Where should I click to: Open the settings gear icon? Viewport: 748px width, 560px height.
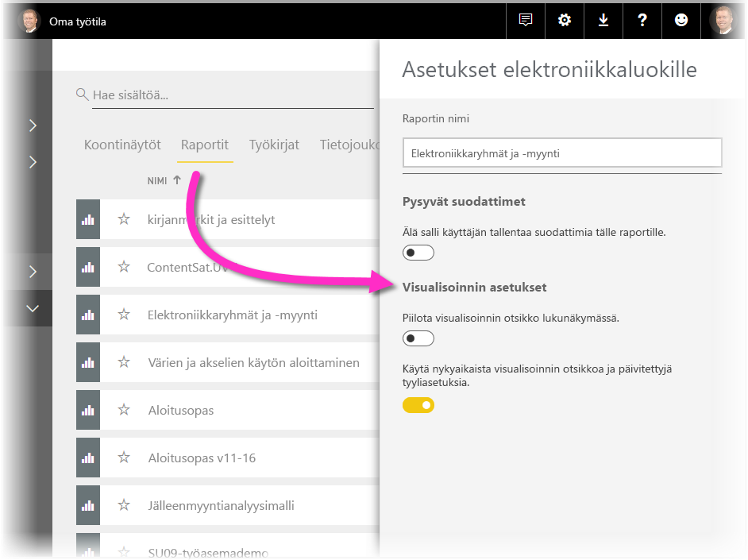pyautogui.click(x=564, y=21)
